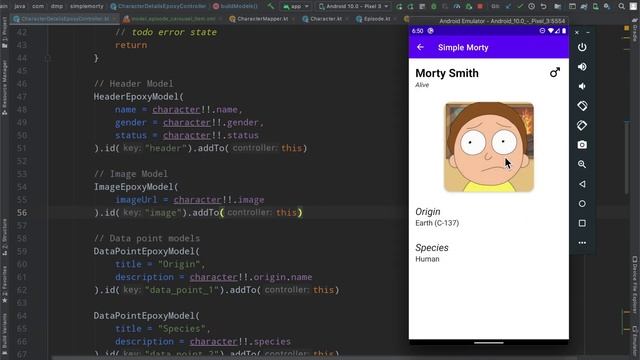640x360 pixels.
Task: Rotate emulator right icon
Action: [582, 125]
